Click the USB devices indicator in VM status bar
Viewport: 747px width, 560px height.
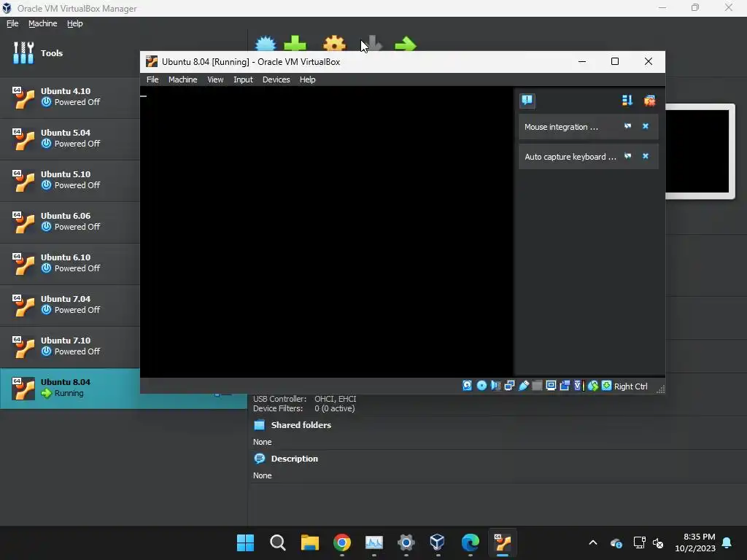tap(524, 386)
